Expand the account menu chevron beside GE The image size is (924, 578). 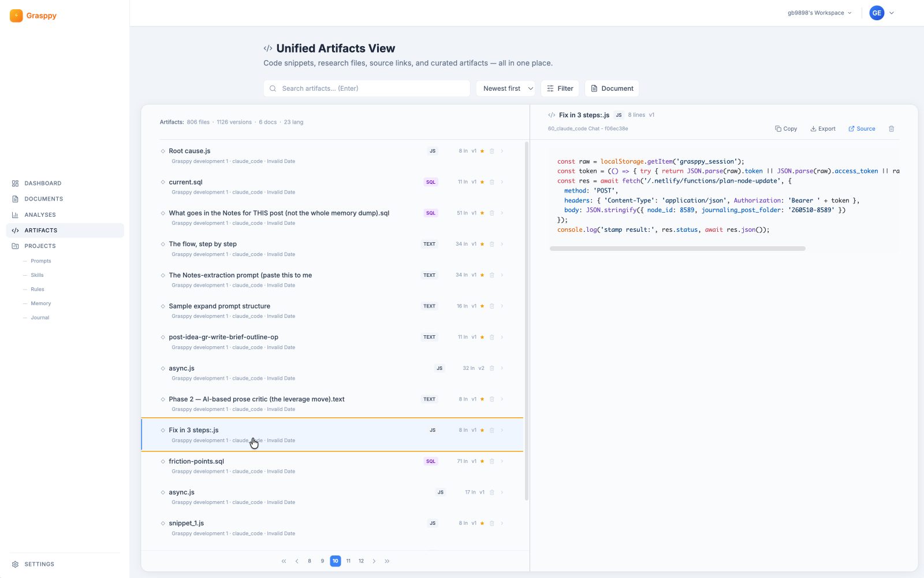pyautogui.click(x=892, y=13)
